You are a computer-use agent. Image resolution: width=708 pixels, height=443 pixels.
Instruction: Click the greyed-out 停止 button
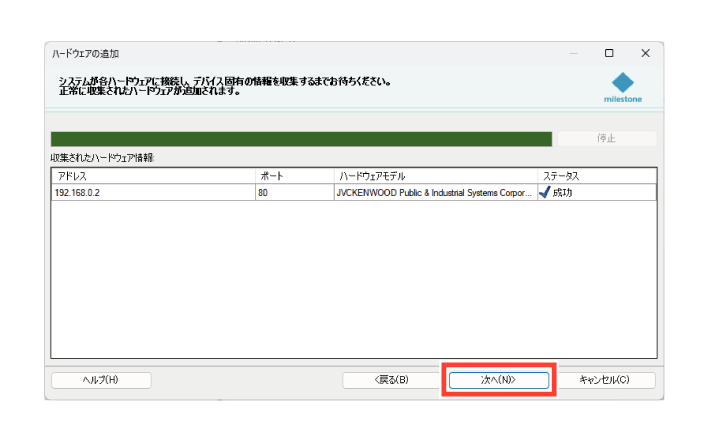(606, 139)
